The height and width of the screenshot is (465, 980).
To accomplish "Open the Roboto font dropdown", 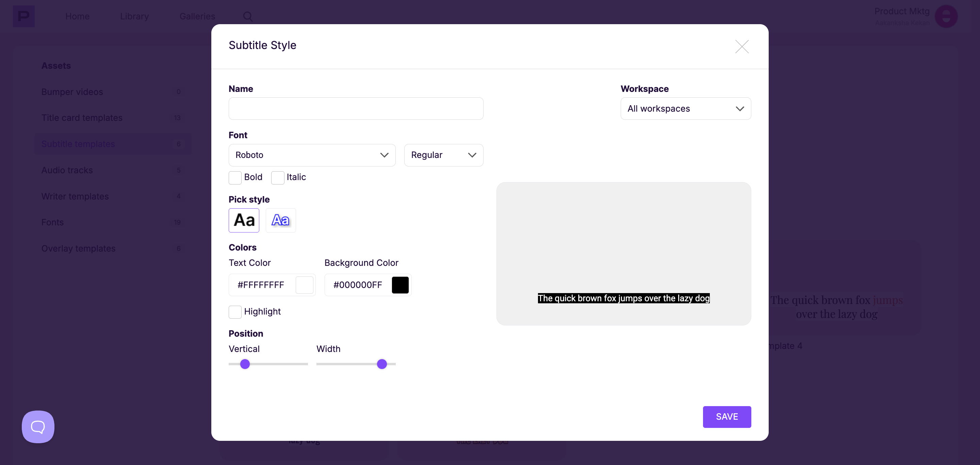I will pos(312,155).
